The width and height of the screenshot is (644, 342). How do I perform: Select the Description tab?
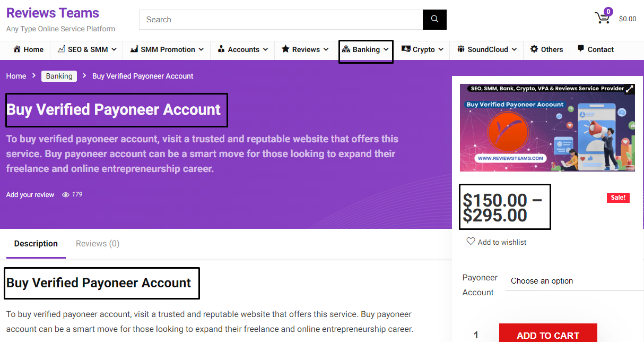click(36, 244)
